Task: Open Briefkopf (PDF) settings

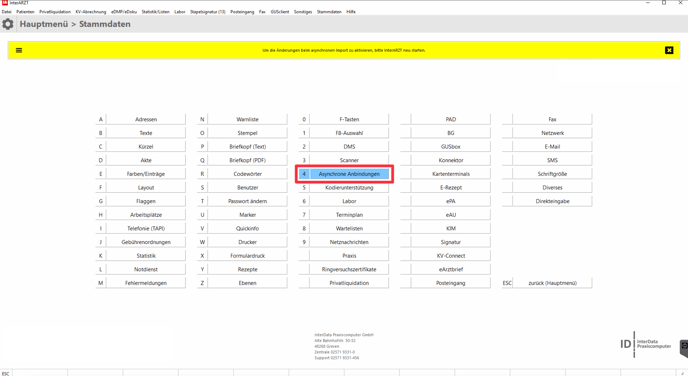Action: [247, 160]
